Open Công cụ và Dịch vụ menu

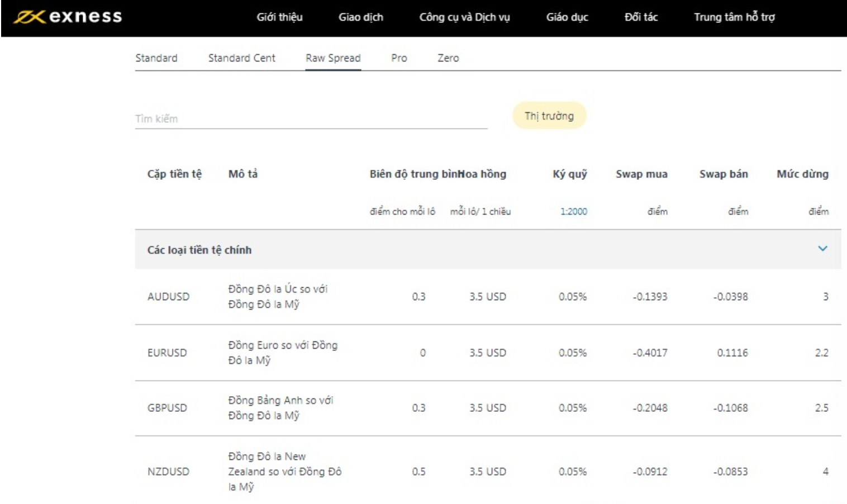tap(465, 17)
